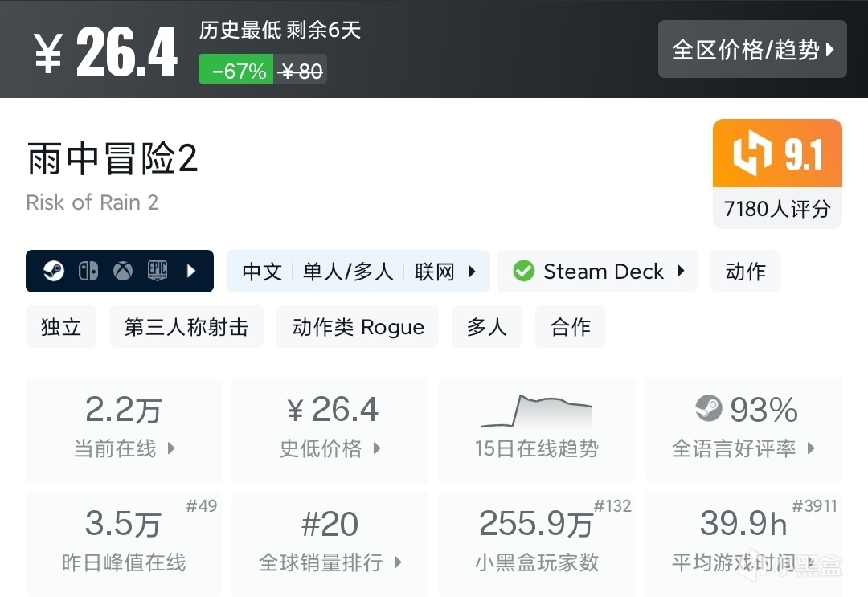Select the 独立 genre tag
This screenshot has width=868, height=597.
point(61,327)
